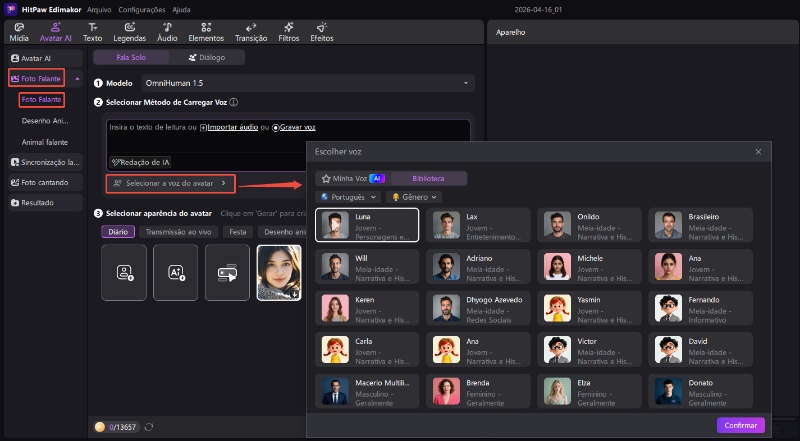The width and height of the screenshot is (800, 441).
Task: Open the Configurações menu
Action: [x=141, y=8]
